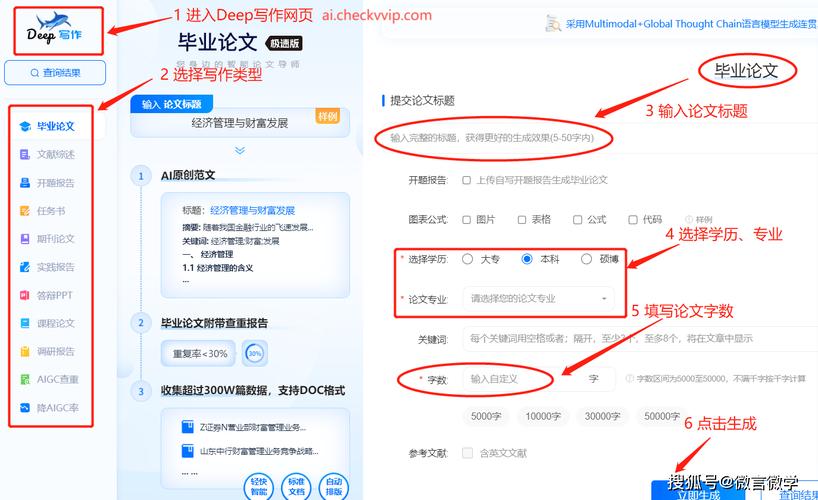Select the 硕博 education radio button
Image resolution: width=818 pixels, height=500 pixels.
586,259
